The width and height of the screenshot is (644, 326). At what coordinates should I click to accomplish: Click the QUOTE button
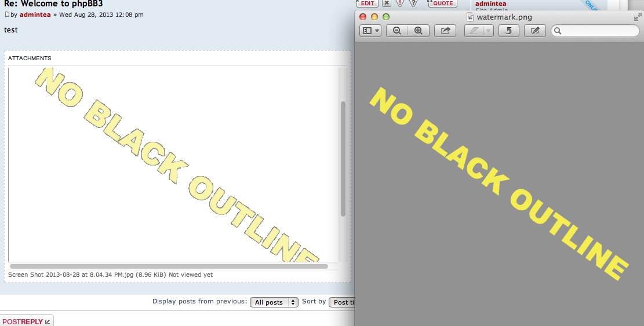click(x=442, y=3)
